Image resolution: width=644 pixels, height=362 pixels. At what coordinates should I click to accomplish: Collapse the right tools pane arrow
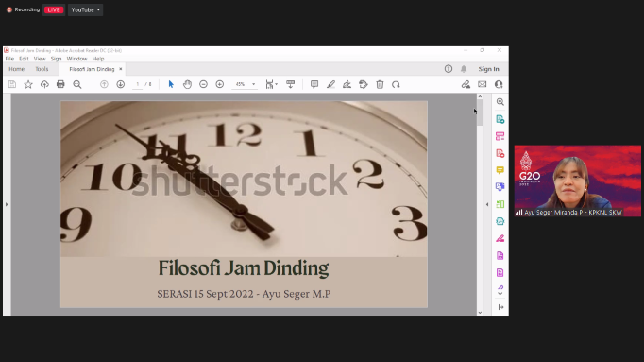[x=487, y=204]
